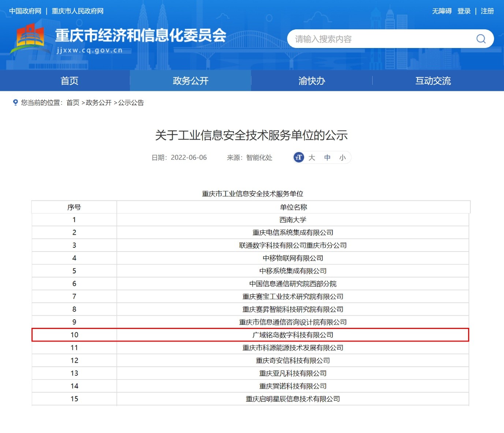
Task: Click the 注册 register link
Action: 487,11
